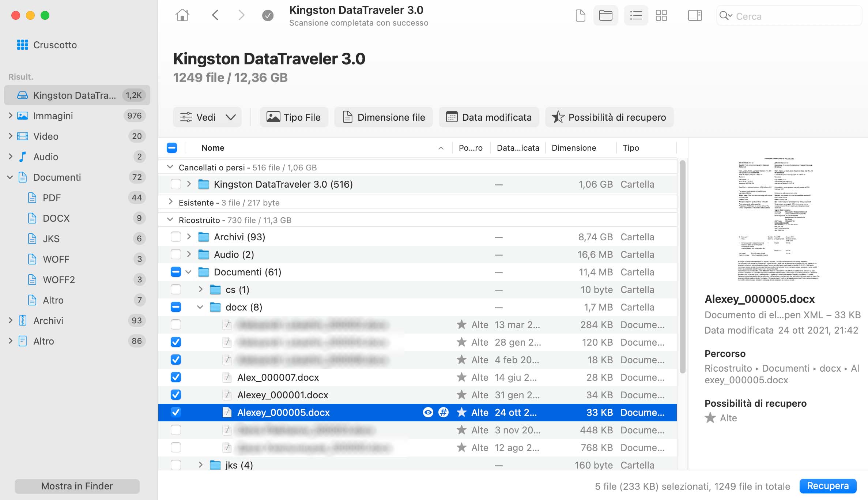Click the Kingston drive icon in sidebar
Screen dimensions: 868x500
pos(23,95)
